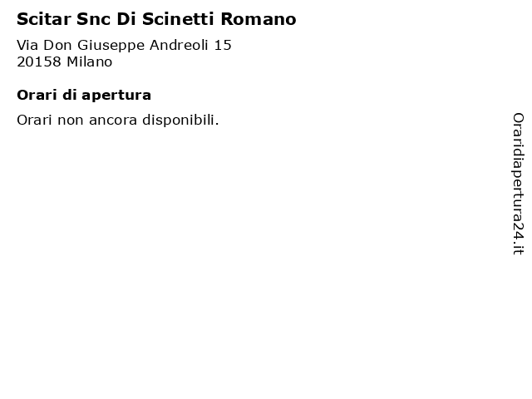The image size is (532, 399).
Task: Click "Snc" in the business name
Action: pyautogui.click(x=86, y=18)
